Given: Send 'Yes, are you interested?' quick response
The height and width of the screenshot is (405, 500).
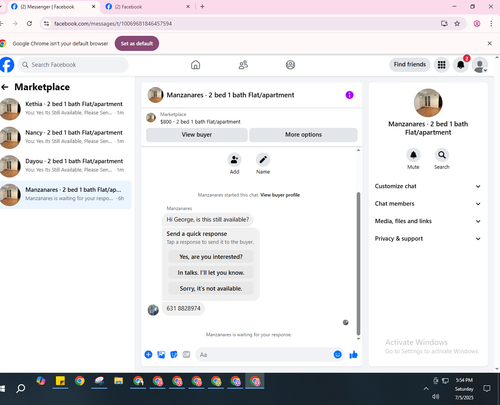Looking at the screenshot, I should coord(211,257).
